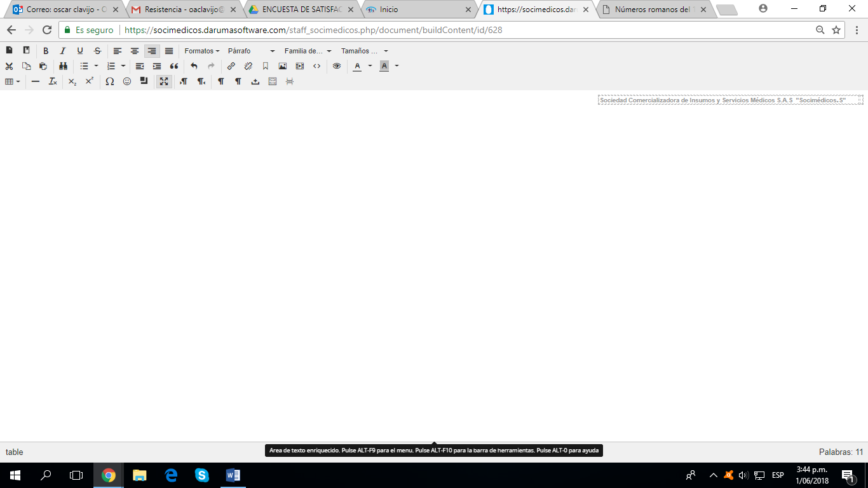Open Word from the Windows taskbar

click(x=233, y=475)
